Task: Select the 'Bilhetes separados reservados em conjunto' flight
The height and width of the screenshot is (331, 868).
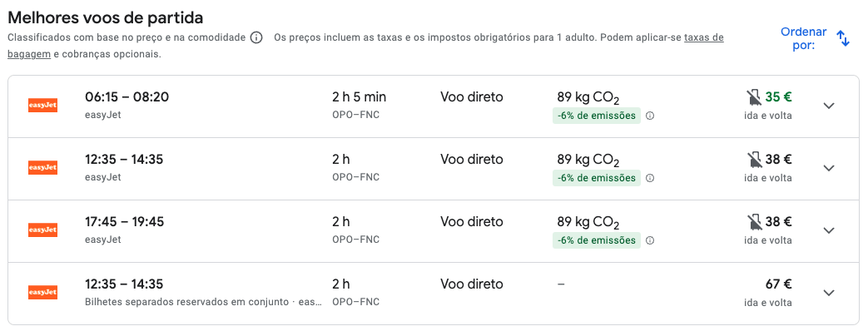Action: pos(434,294)
